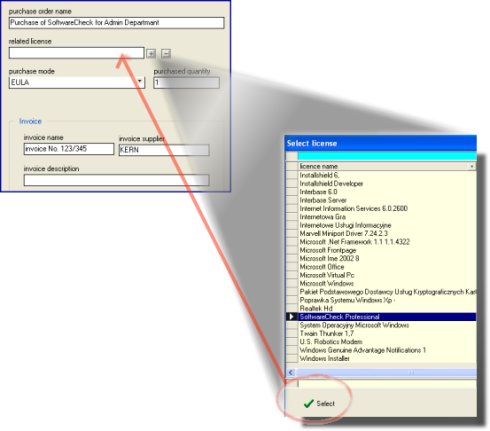This screenshot has width=490, height=431.
Task: Select Microsoft .Net Framework 1.1 row
Action: (x=387, y=242)
